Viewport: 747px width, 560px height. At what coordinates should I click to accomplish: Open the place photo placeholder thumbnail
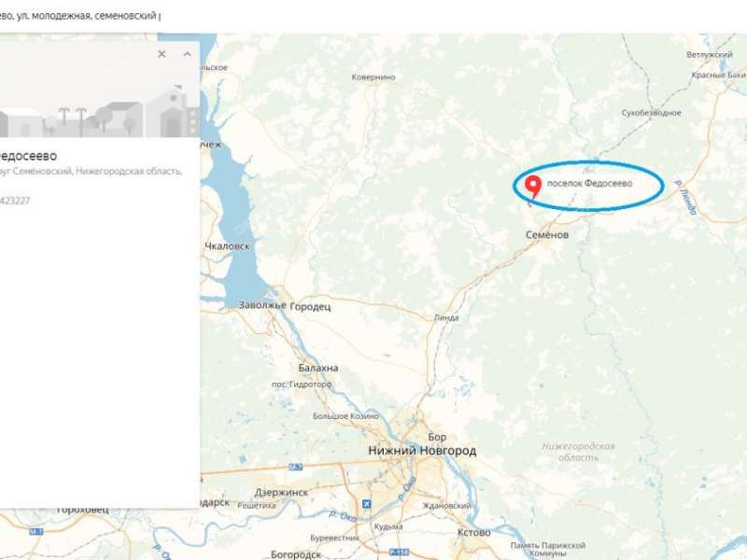100,91
